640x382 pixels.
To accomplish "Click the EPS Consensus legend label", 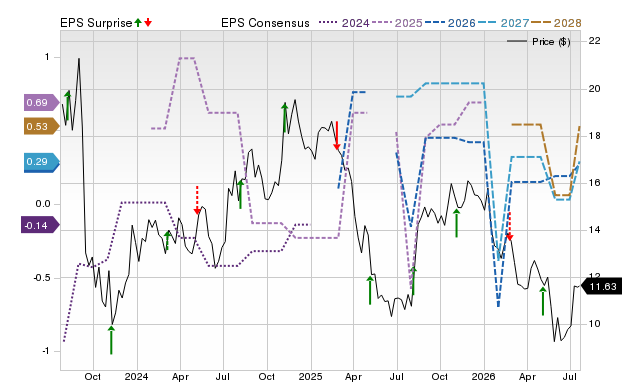I will (x=265, y=23).
